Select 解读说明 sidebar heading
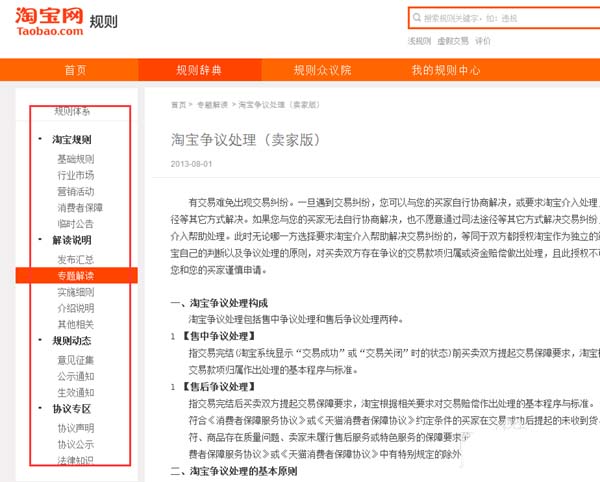This screenshot has width=600, height=482. pos(72,240)
